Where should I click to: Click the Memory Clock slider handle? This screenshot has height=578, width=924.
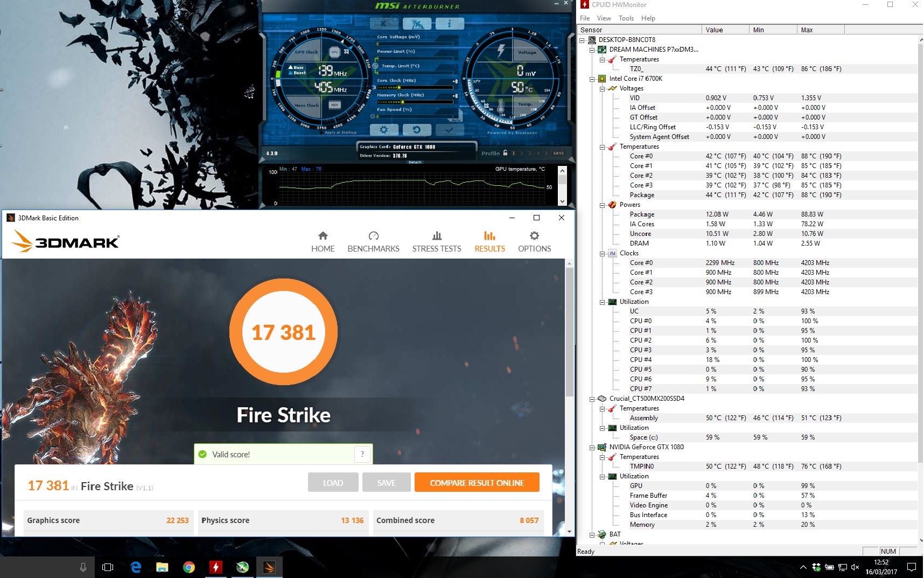click(x=402, y=101)
